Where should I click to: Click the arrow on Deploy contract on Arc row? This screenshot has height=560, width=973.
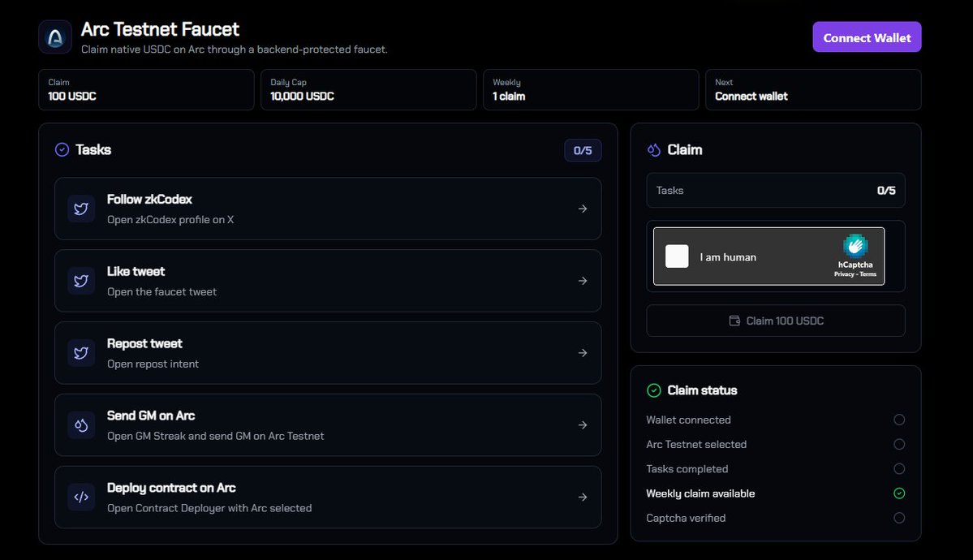click(583, 497)
